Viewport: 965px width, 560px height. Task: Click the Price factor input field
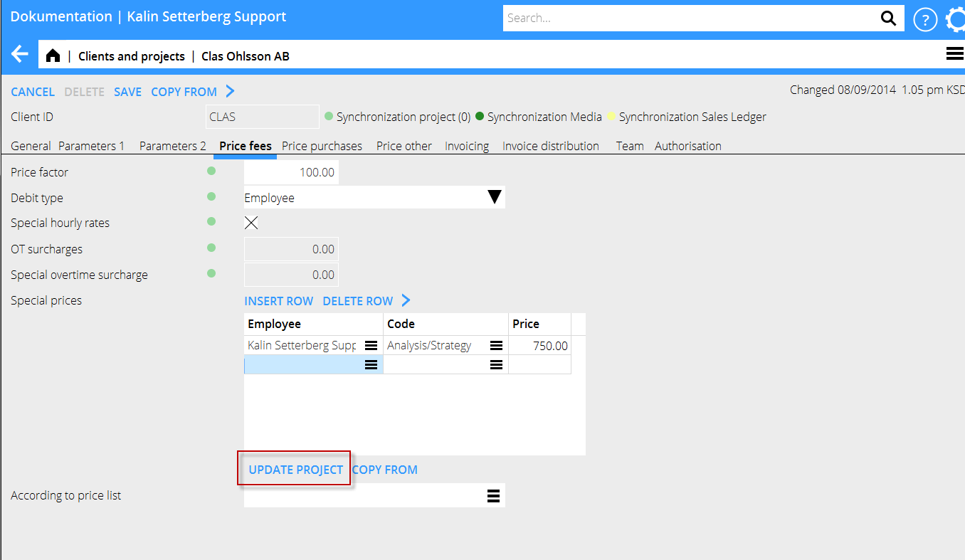pos(291,172)
